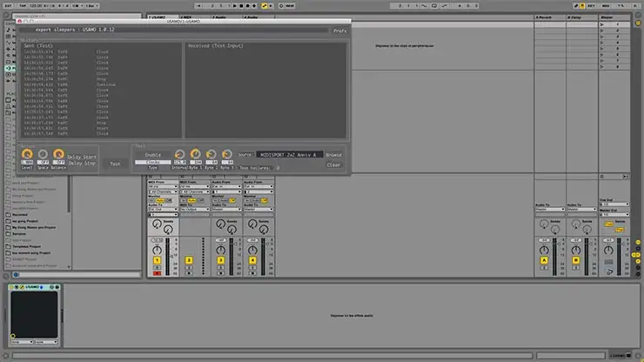The width and height of the screenshot is (644, 362).
Task: Adjust the Interval knob in Test section
Action: click(179, 154)
